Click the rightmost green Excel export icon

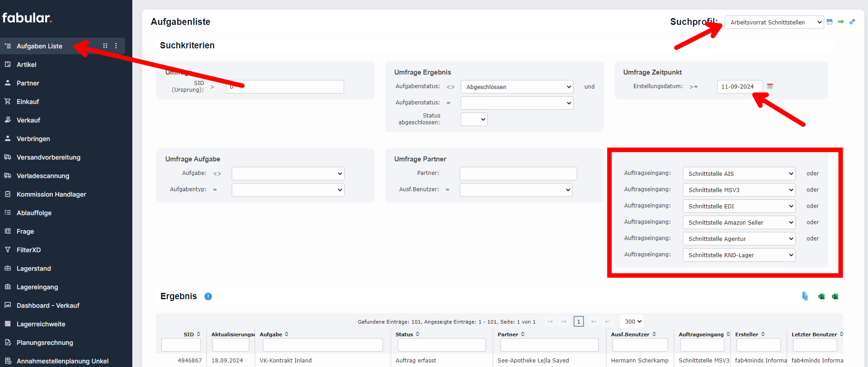tap(835, 296)
